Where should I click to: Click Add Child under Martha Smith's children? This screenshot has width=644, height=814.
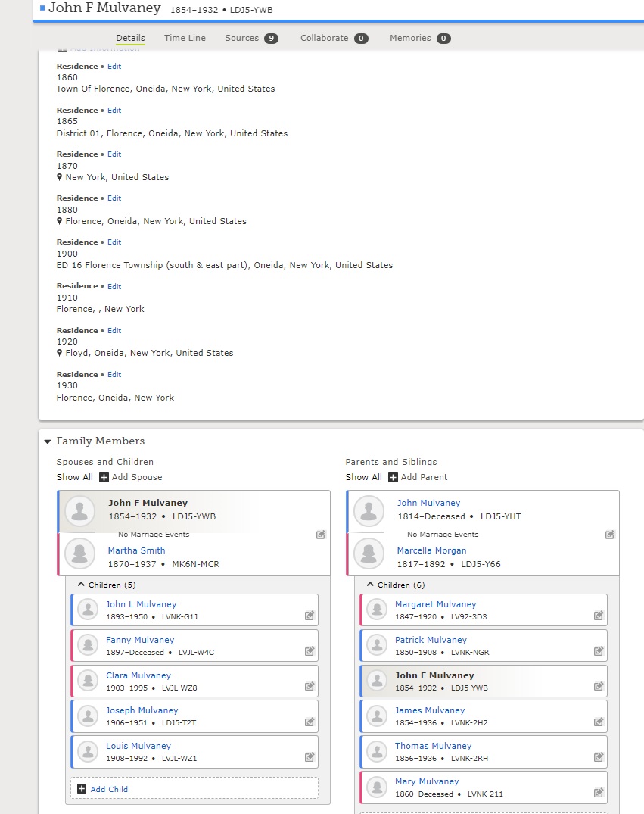[109, 789]
